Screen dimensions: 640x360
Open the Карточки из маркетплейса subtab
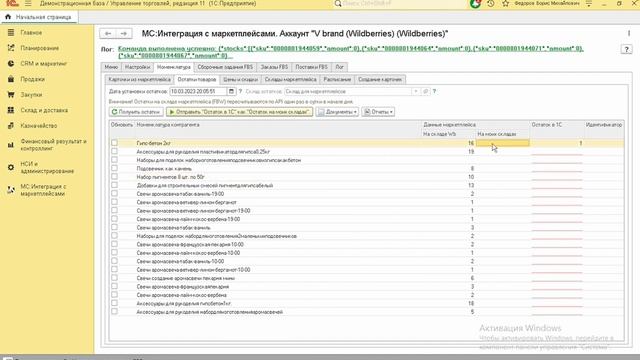[x=140, y=80]
